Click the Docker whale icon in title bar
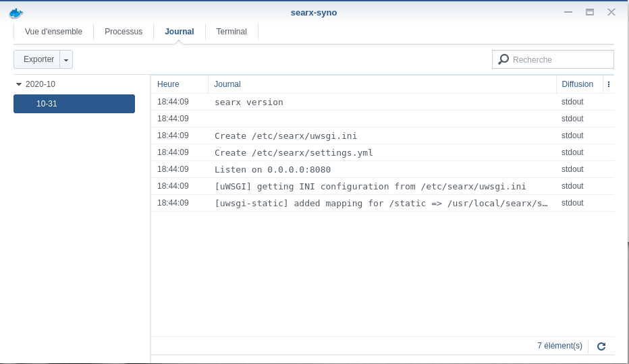The height and width of the screenshot is (364, 629). [x=16, y=12]
